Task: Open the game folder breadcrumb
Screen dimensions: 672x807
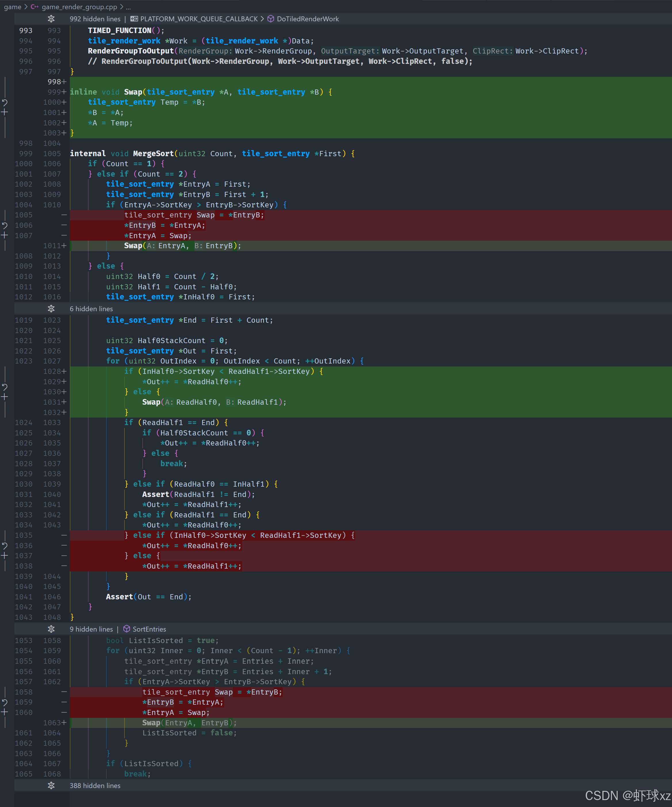Action: point(12,7)
